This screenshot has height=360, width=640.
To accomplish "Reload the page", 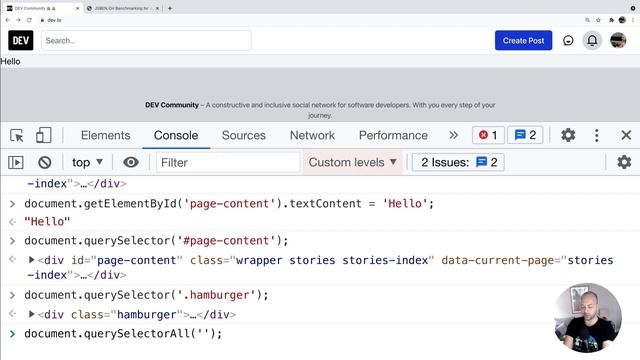I will (x=29, y=20).
